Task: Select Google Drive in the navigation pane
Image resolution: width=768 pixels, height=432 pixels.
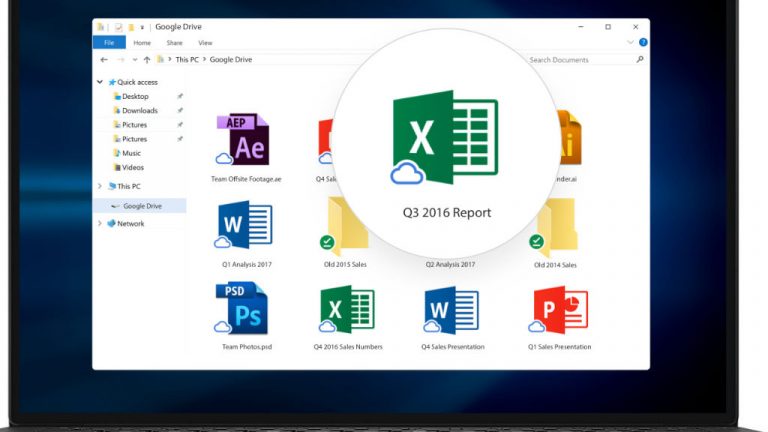Action: click(139, 206)
